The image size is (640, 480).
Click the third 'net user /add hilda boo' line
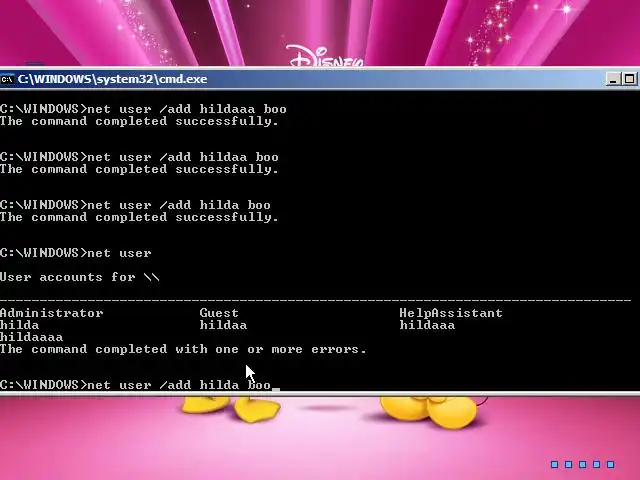point(135,205)
